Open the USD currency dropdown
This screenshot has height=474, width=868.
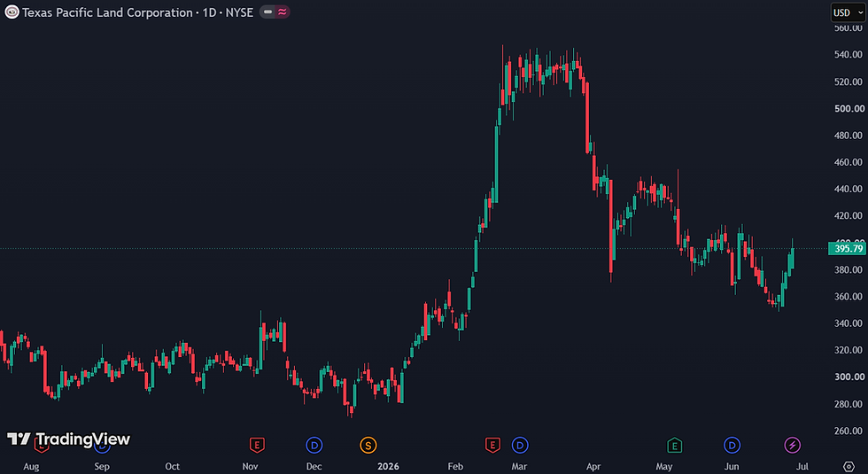click(x=848, y=12)
